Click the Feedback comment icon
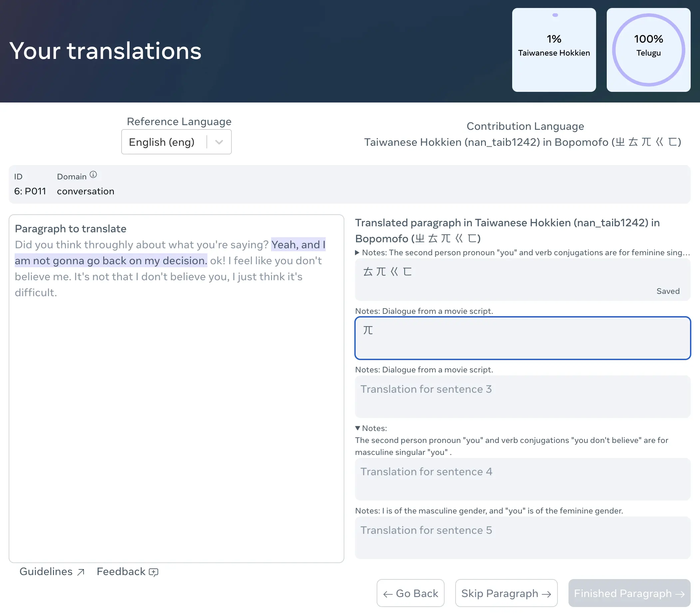 154,572
